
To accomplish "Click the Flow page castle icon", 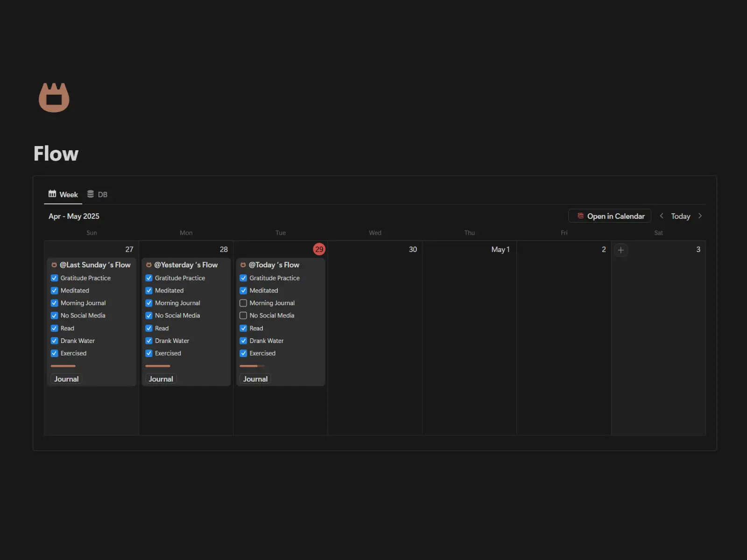I will pos(54,98).
